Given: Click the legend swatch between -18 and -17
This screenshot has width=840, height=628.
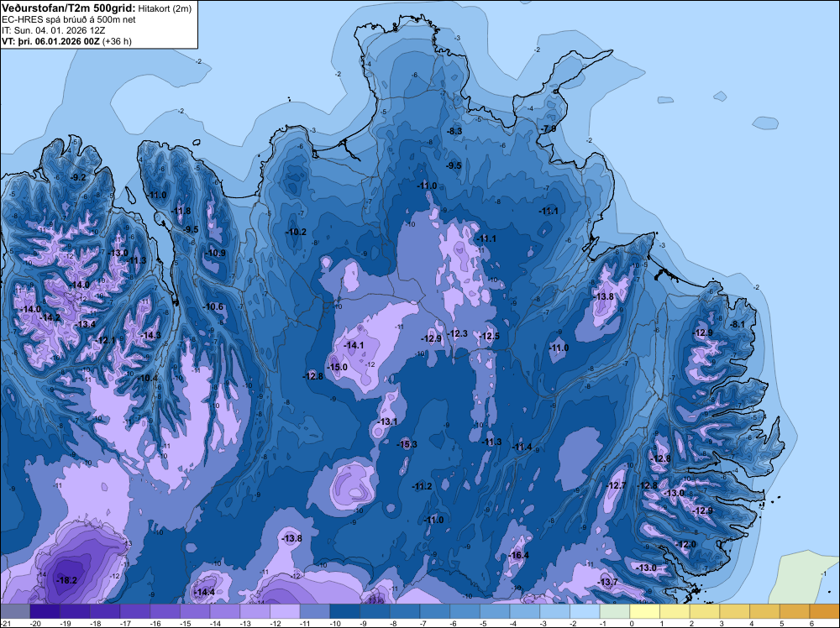Looking at the screenshot, I should point(105,611).
